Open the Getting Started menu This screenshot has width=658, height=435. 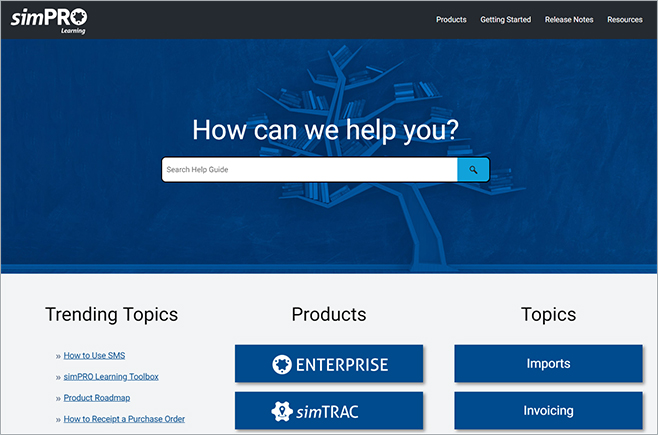(506, 20)
